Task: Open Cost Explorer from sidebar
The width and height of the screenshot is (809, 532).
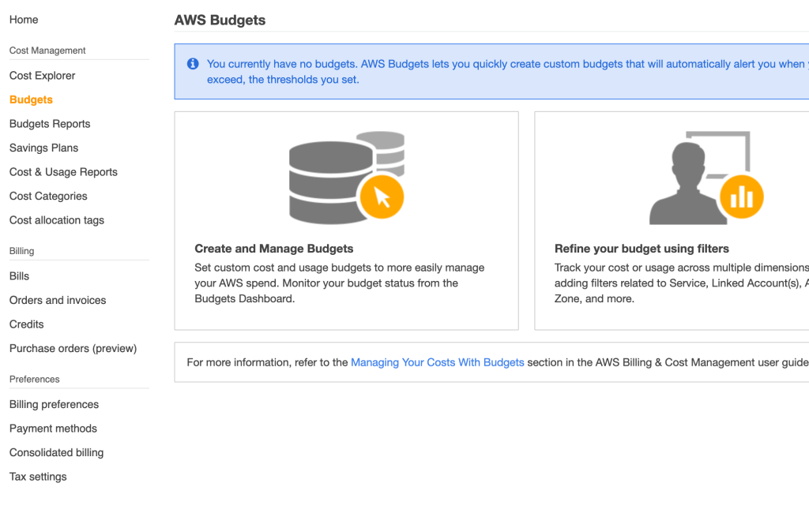Action: coord(43,76)
